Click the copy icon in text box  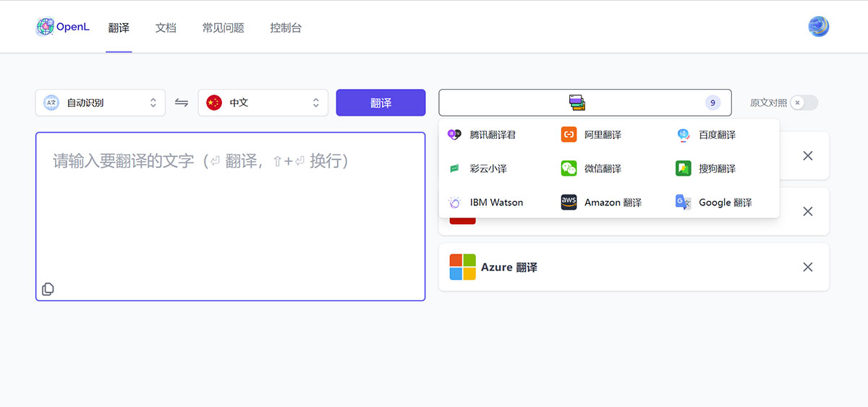48,289
